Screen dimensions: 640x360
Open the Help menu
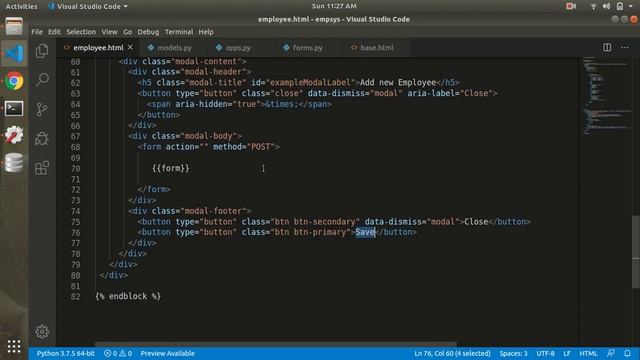pos(206,32)
